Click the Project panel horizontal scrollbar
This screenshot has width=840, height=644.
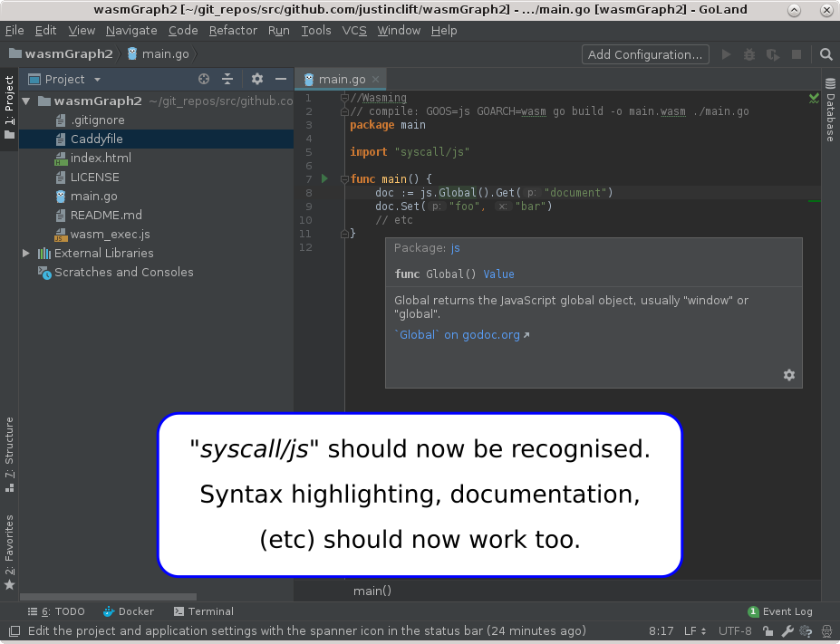pyautogui.click(x=108, y=596)
